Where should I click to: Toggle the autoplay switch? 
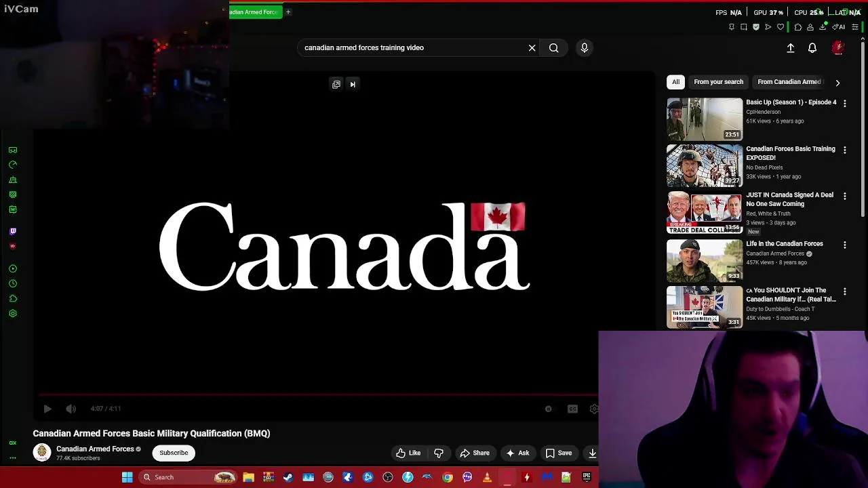[x=549, y=409]
